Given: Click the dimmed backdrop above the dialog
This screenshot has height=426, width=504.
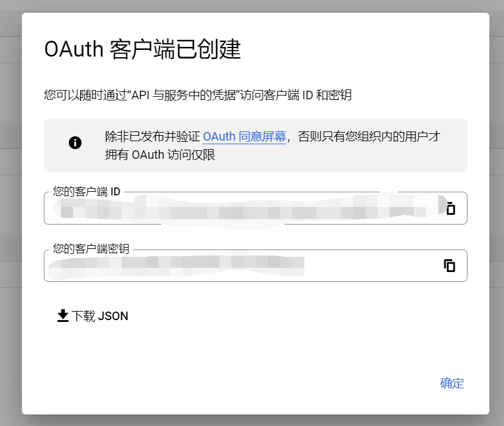Looking at the screenshot, I should (252, 6).
